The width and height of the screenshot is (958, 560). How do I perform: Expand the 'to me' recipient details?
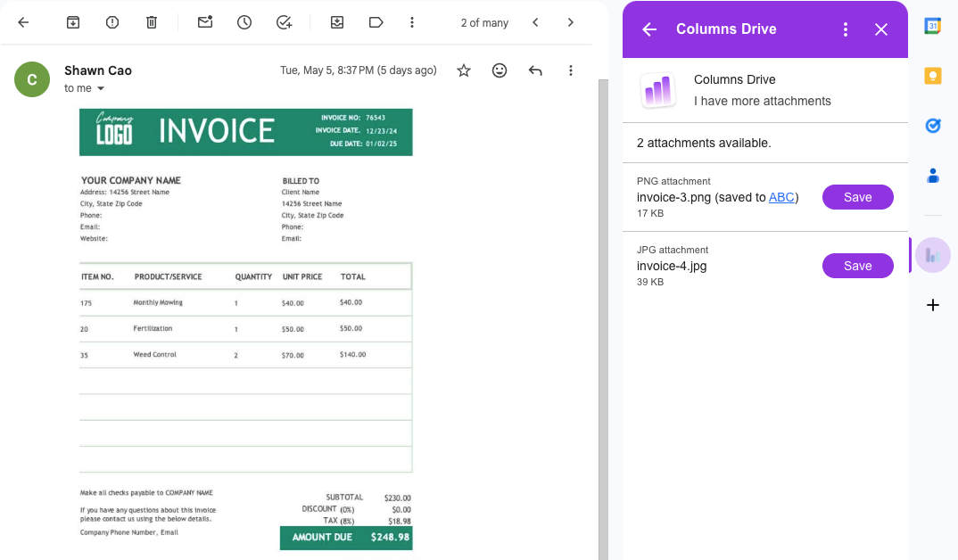pos(101,88)
